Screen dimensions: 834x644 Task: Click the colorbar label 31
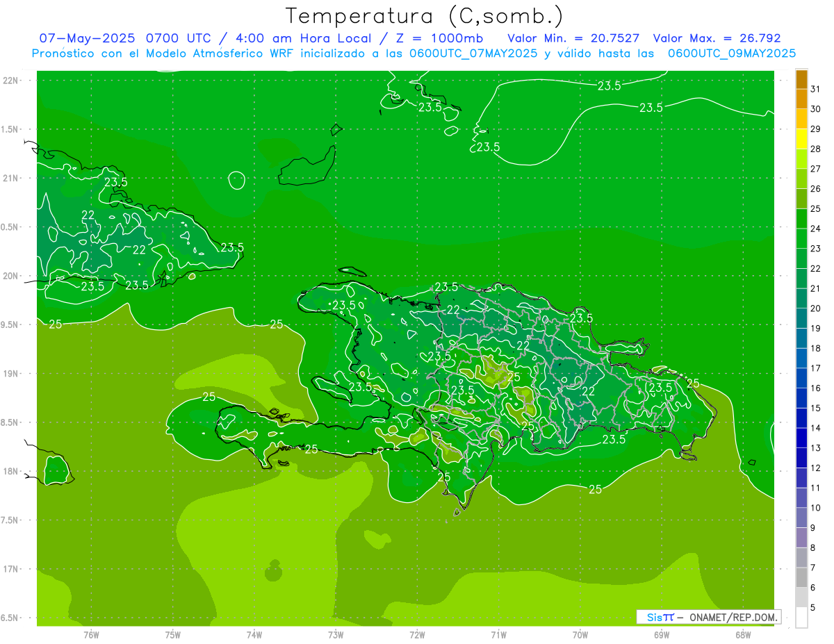point(815,89)
